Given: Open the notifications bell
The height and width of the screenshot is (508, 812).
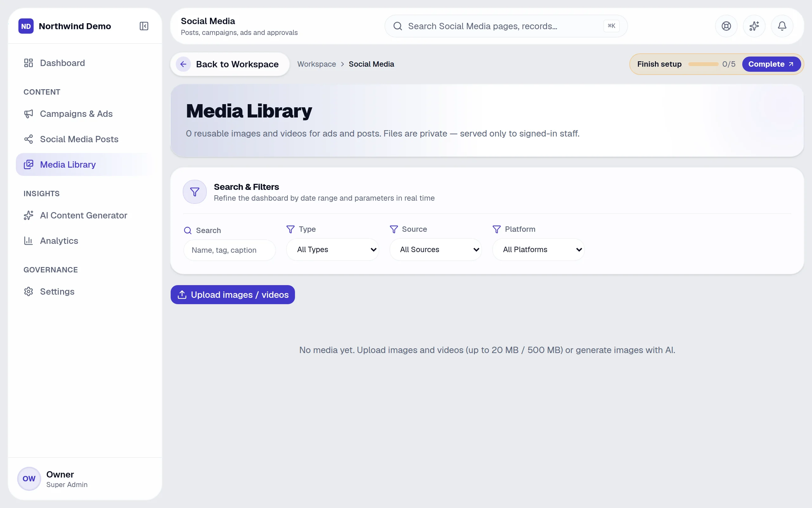Looking at the screenshot, I should [x=782, y=26].
